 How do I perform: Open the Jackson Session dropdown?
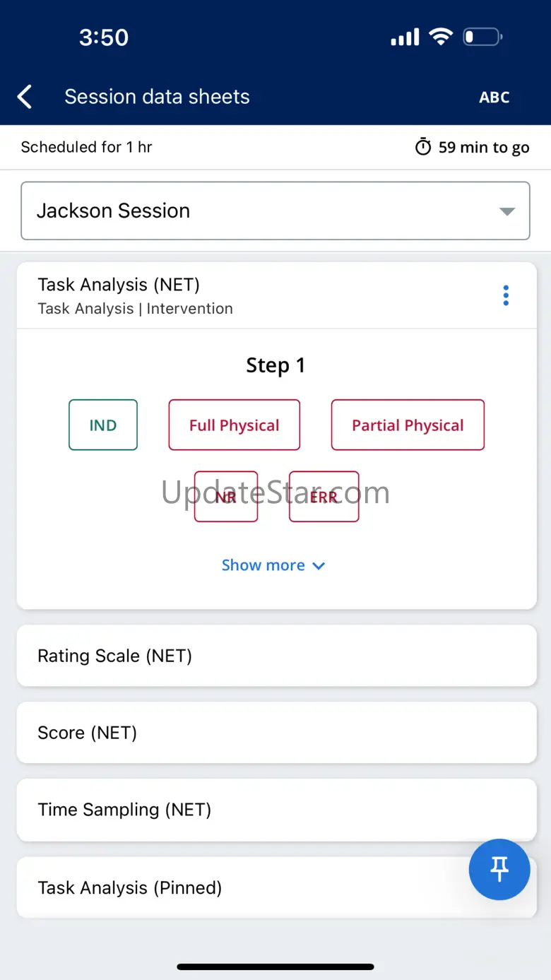tap(275, 211)
